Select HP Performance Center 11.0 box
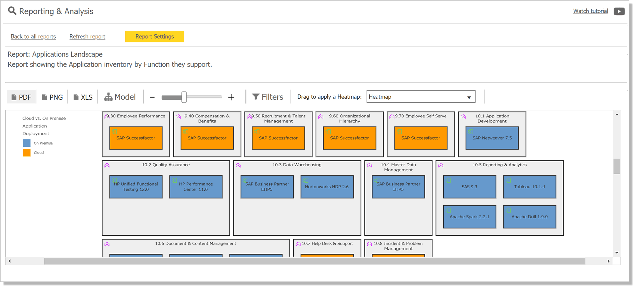The width and height of the screenshot is (644, 301). (x=196, y=187)
